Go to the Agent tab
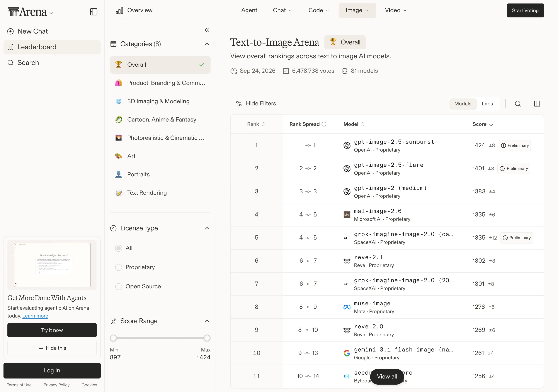 249,10
